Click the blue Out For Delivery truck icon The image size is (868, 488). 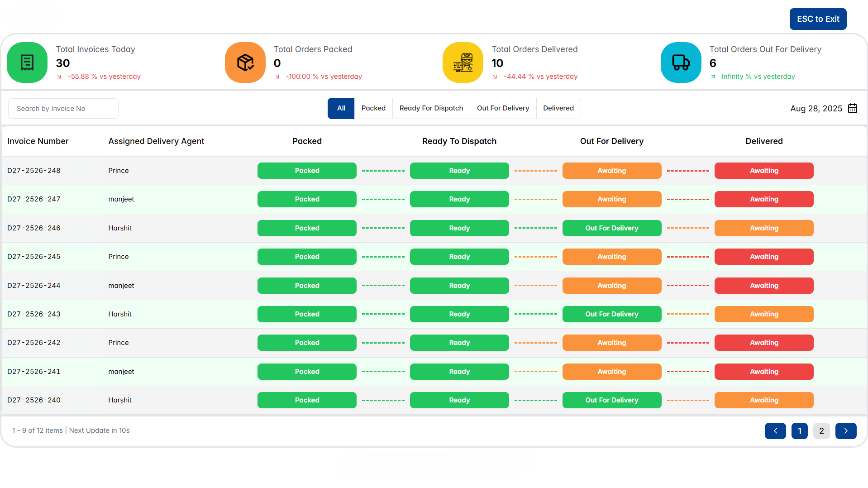(681, 62)
